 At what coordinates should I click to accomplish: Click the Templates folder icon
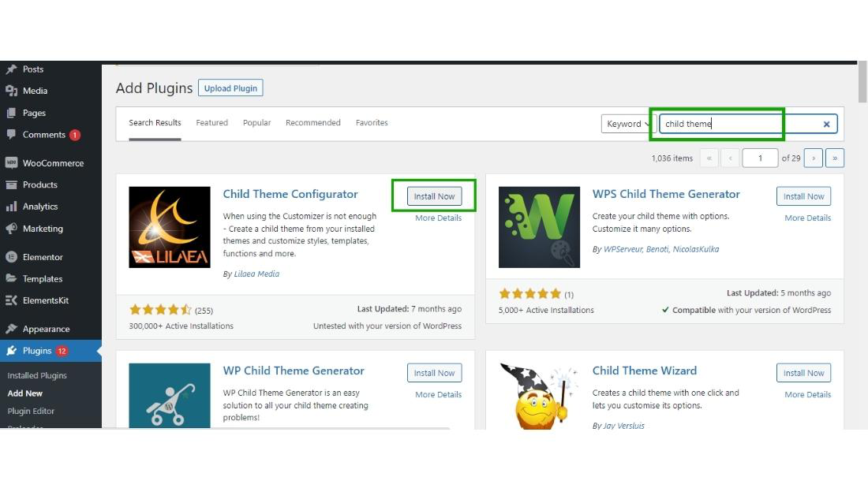coord(11,278)
